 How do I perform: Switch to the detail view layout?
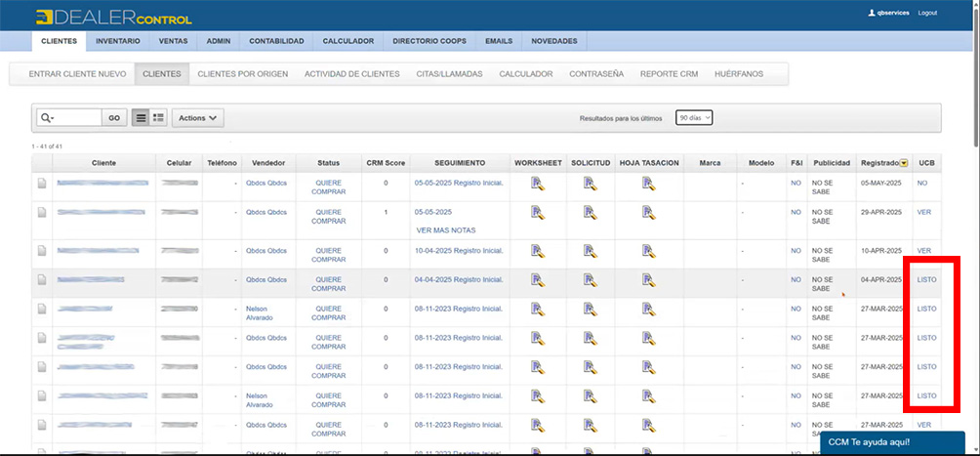click(158, 117)
